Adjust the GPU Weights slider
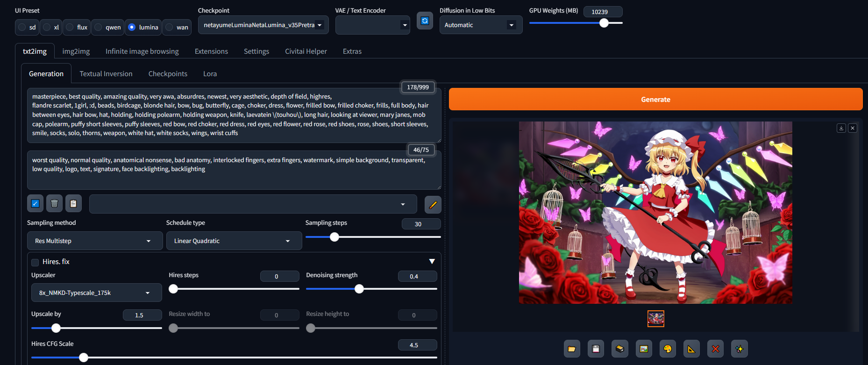 576,23
